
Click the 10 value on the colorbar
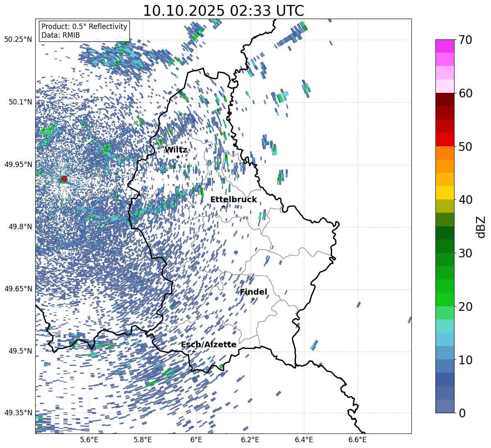pyautogui.click(x=465, y=360)
